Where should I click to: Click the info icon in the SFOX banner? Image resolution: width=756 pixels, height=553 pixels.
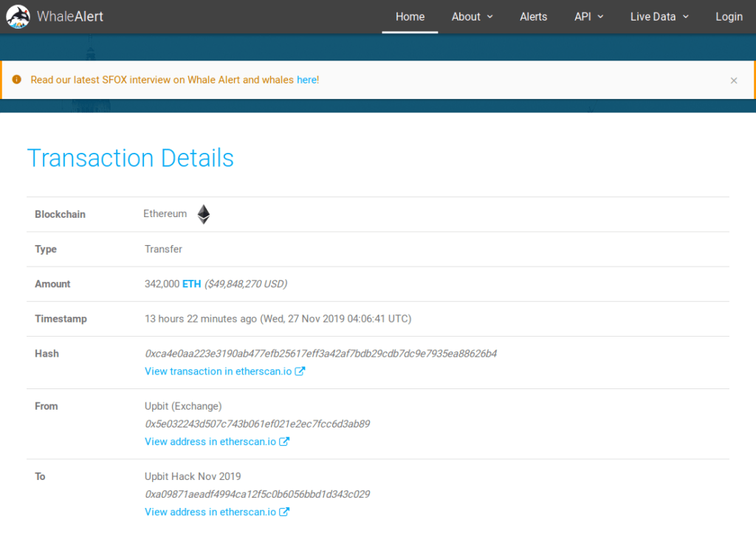[x=18, y=80]
